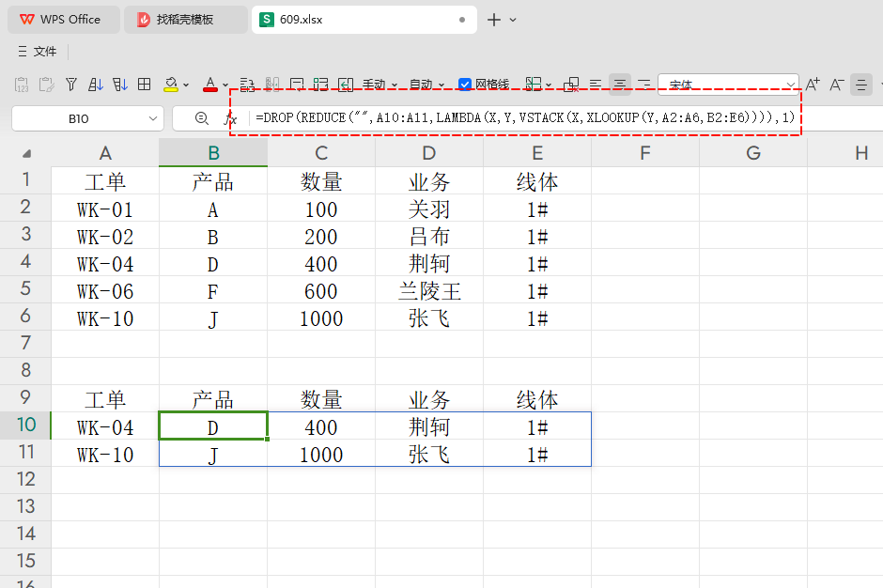Select the row 12 header
This screenshot has width=883, height=588.
pos(25,479)
